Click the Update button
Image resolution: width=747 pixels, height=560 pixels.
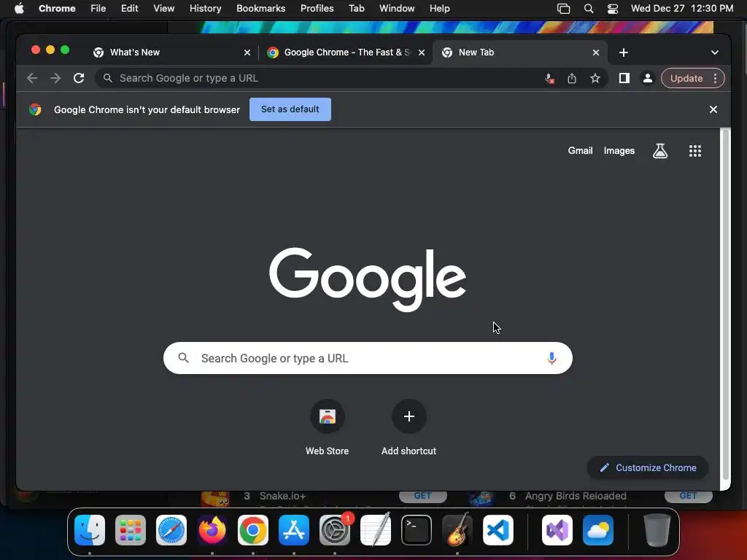pyautogui.click(x=686, y=78)
